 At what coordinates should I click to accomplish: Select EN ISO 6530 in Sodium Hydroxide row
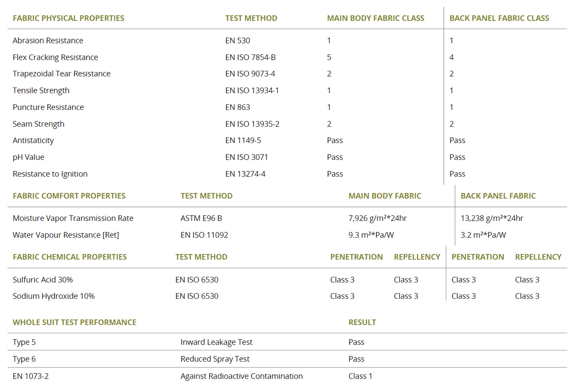tap(197, 296)
